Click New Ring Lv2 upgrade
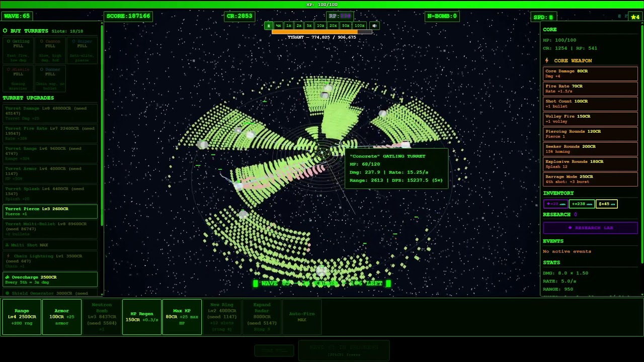 222,317
